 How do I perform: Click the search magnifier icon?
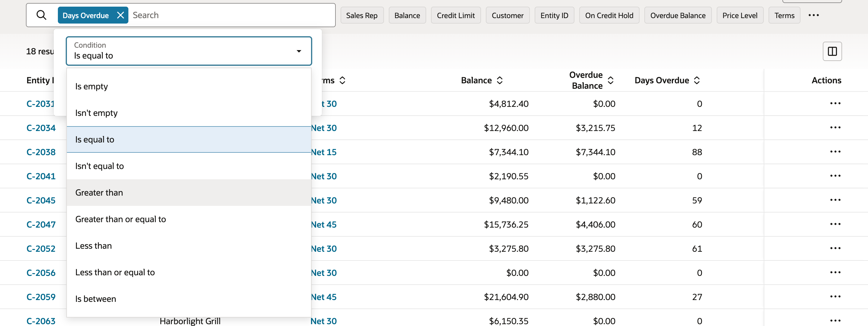(x=41, y=15)
